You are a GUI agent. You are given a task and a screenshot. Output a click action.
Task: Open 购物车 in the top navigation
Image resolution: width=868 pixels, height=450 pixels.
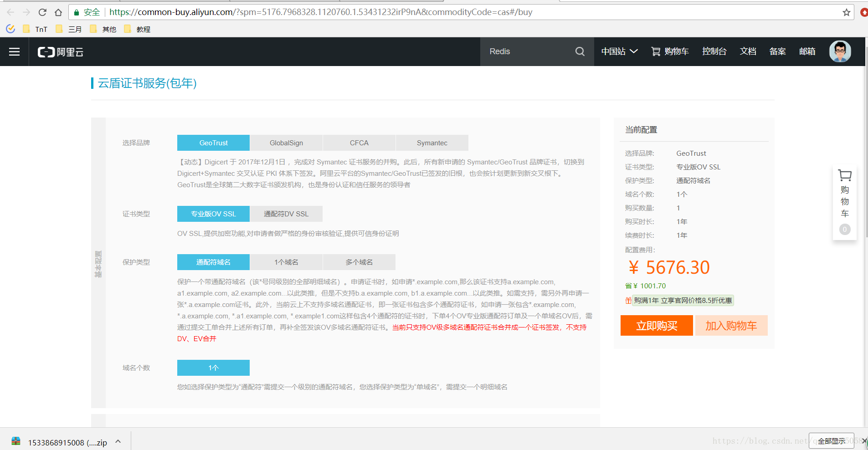670,51
